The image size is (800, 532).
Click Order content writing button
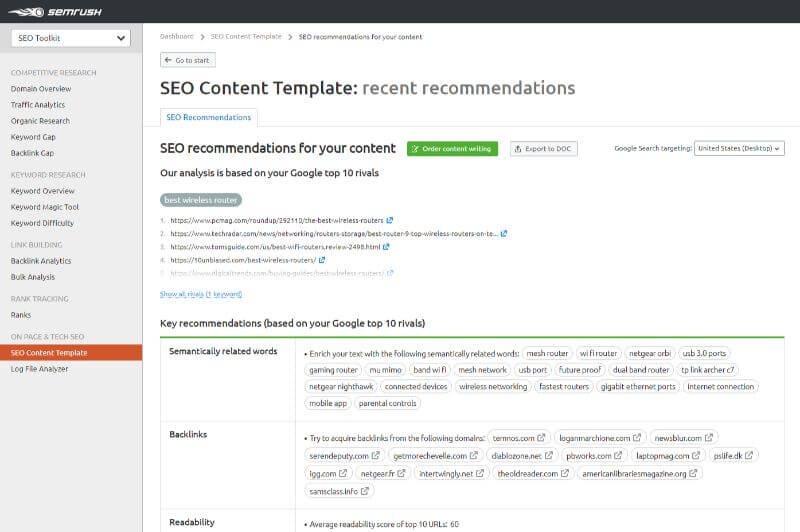point(452,149)
